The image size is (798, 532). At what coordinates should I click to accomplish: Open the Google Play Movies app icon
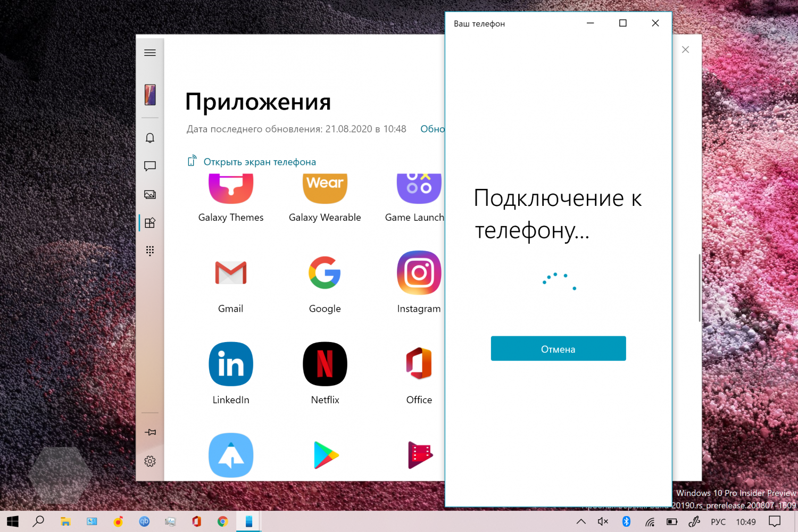point(420,455)
